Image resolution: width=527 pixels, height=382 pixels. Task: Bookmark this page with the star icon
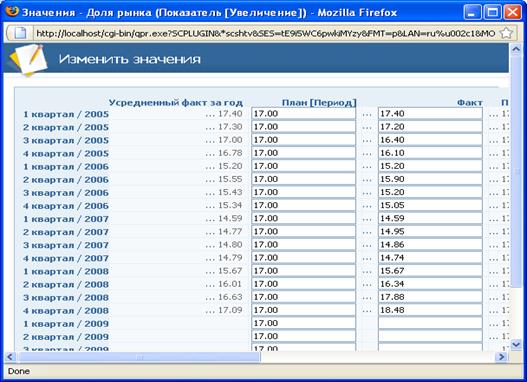(506, 33)
